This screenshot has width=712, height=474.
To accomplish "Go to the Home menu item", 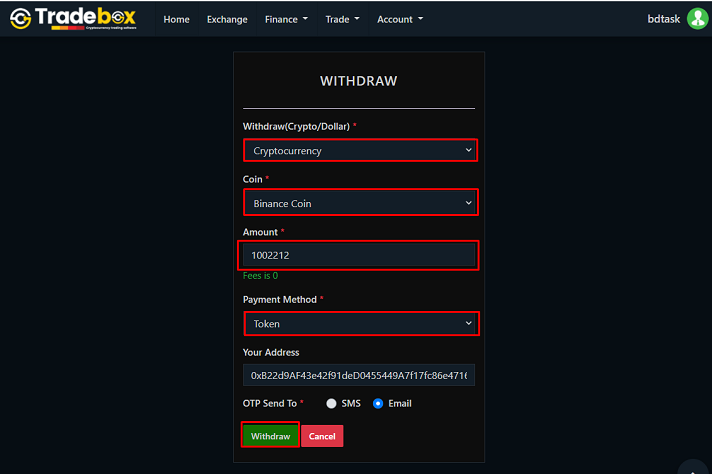I will point(176,19).
